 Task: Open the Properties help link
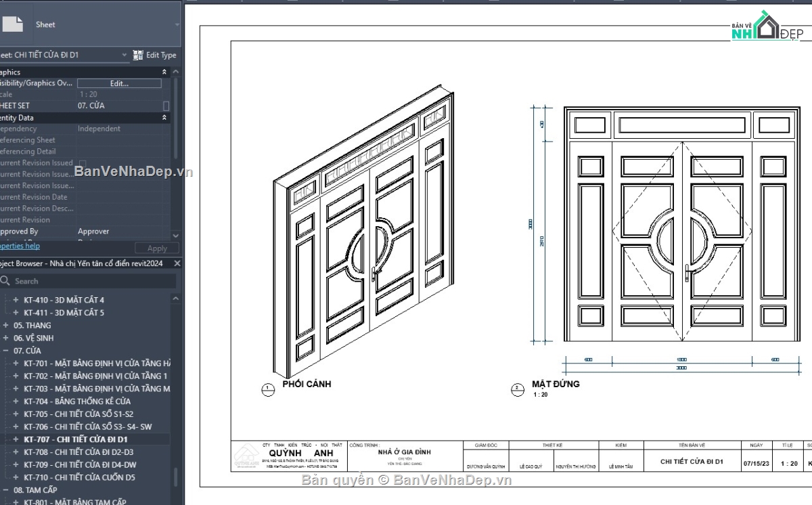[x=20, y=246]
